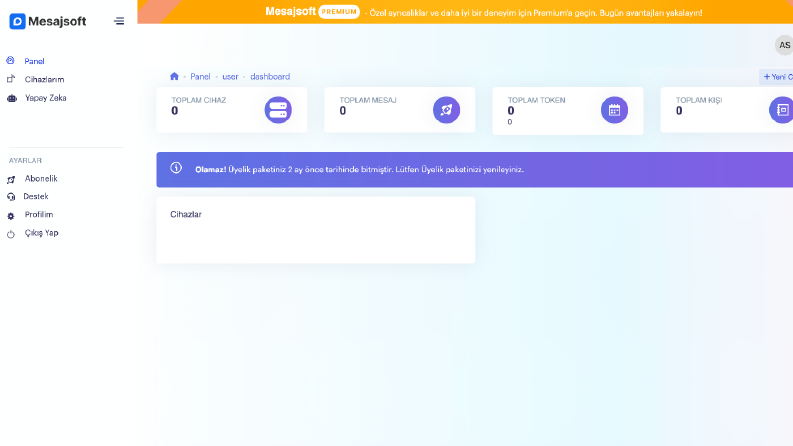
Task: Open the Cihazlarım menu item
Action: click(x=45, y=79)
